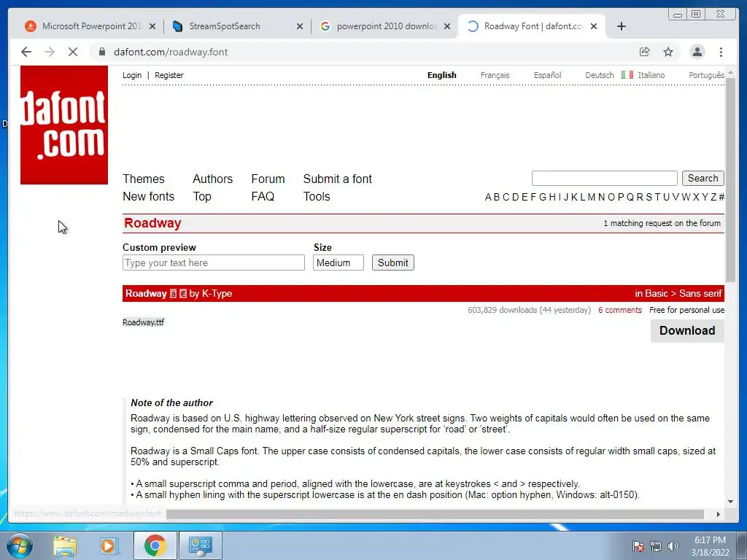
Task: Click the network tray icon
Action: click(x=656, y=546)
